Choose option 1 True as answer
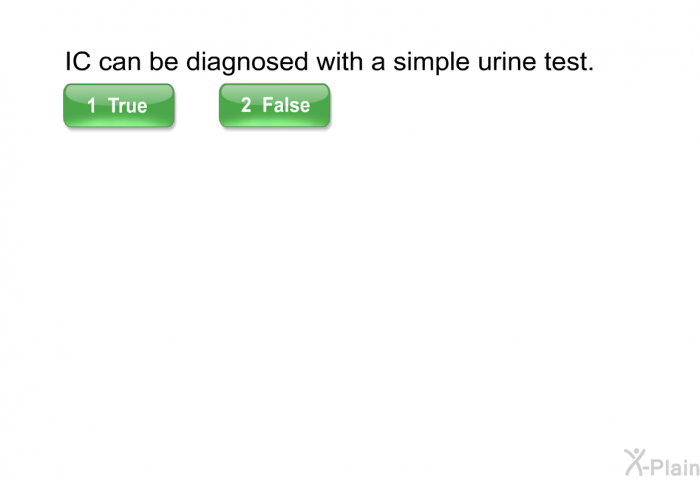The width and height of the screenshot is (700, 480). 119,106
